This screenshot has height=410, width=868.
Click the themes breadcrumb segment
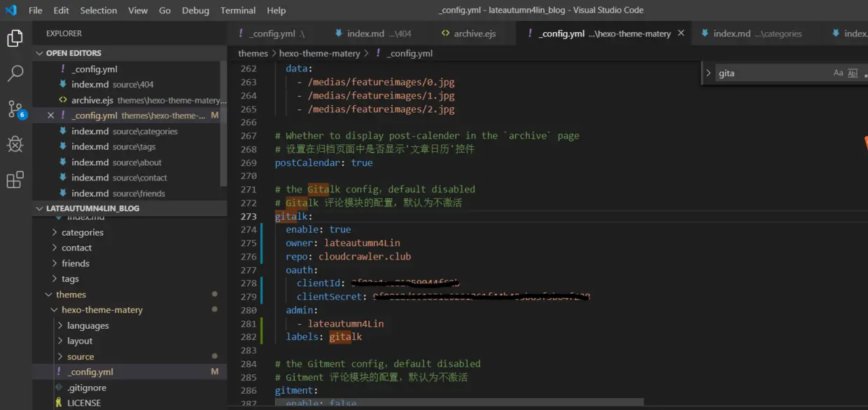[253, 53]
